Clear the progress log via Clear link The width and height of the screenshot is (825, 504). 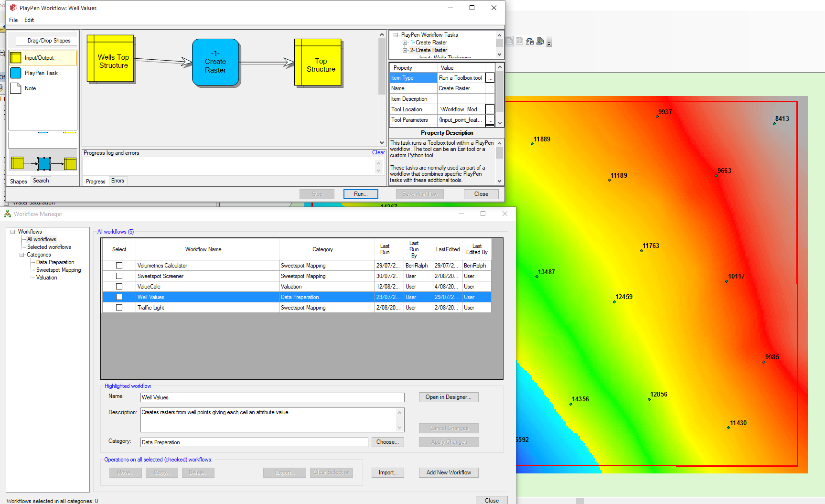378,152
